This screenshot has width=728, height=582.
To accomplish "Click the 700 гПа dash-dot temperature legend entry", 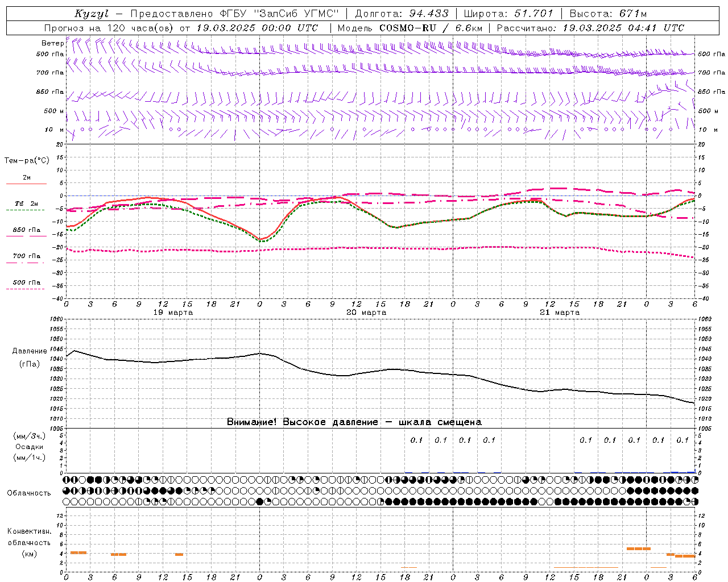I will pos(27,256).
